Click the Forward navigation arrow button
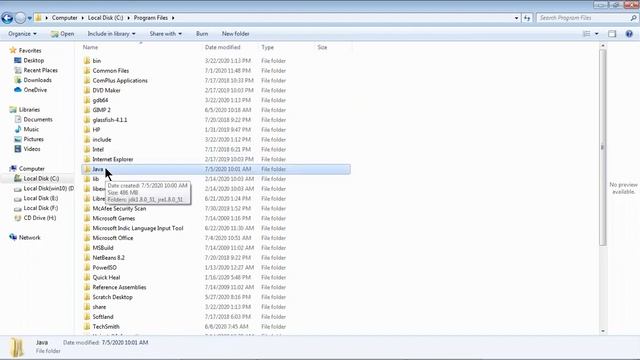640x360 pixels. [20, 18]
